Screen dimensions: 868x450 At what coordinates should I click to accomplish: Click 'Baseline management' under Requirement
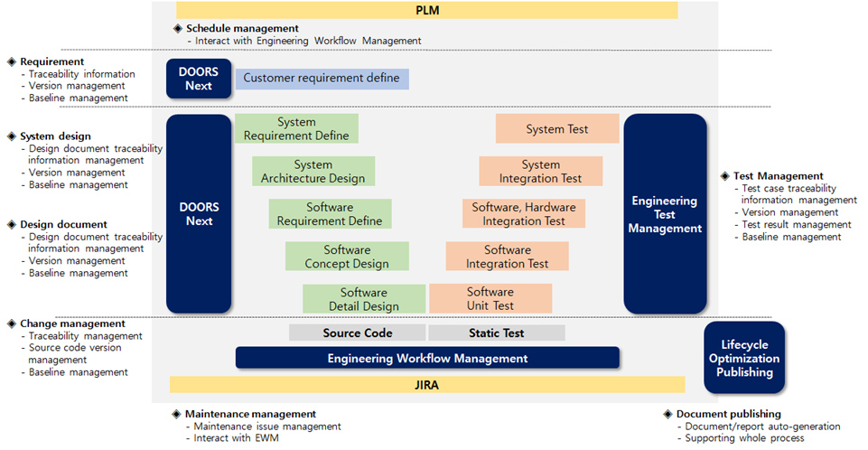(x=78, y=98)
